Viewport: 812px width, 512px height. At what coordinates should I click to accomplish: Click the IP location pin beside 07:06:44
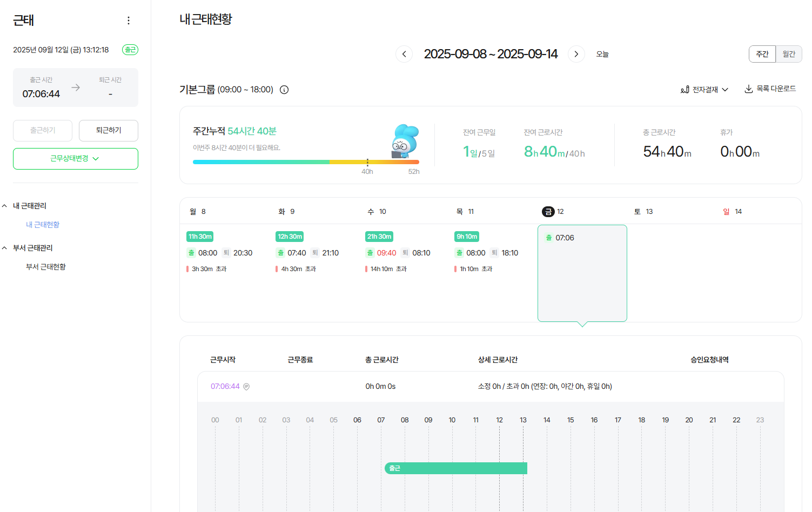(247, 386)
